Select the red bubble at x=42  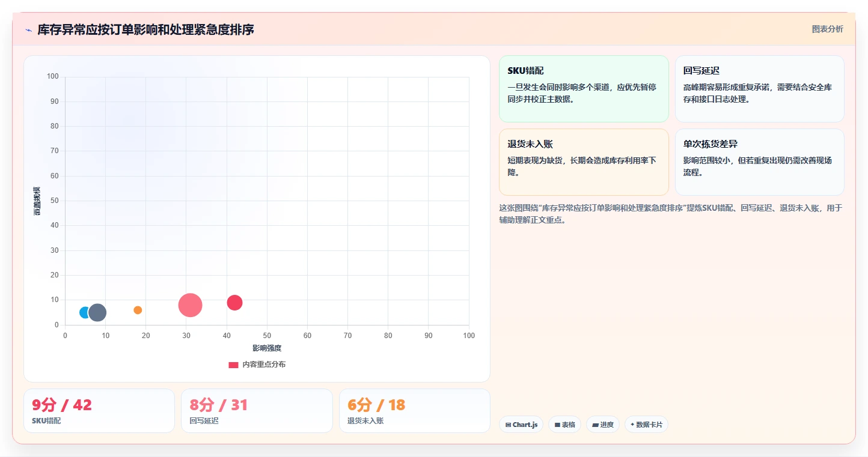(x=234, y=303)
